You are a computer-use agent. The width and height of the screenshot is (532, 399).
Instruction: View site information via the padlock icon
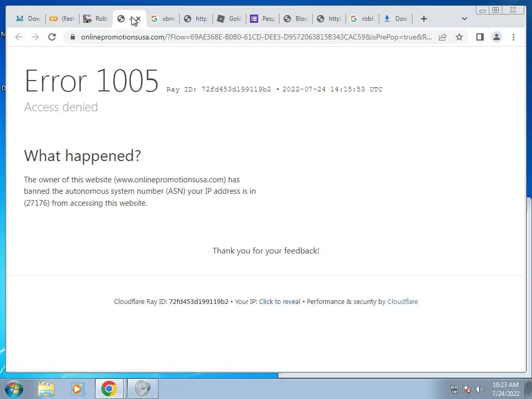coord(72,37)
